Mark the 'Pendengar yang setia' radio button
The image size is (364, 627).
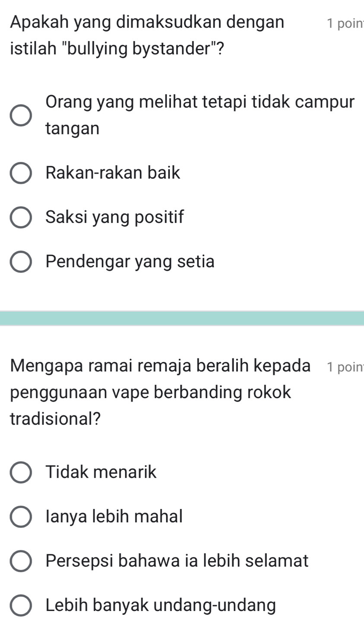[x=21, y=262]
